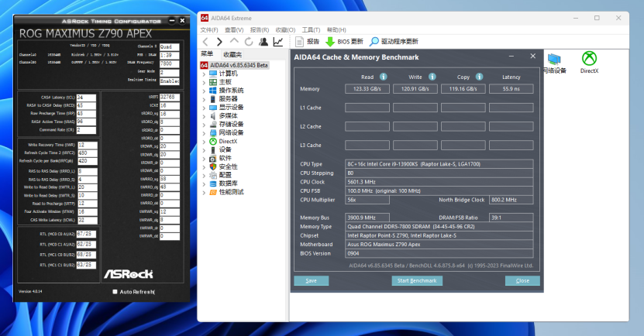The image size is (644, 336).
Task: Open the 报告 report toolbar button
Action: 308,42
